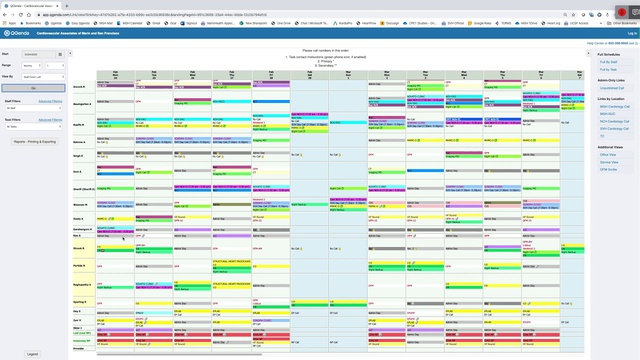Open the Google Keep bookmark
The image size is (640, 360).
(480, 23)
